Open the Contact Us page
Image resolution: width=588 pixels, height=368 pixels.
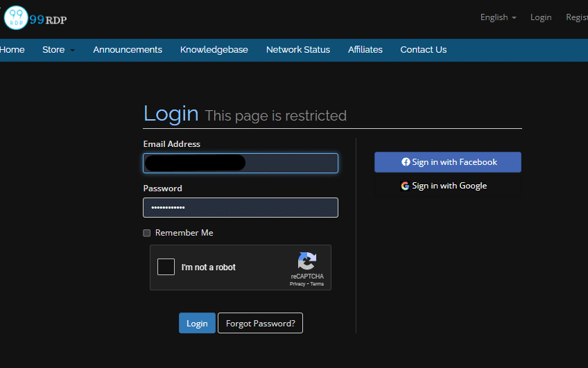pyautogui.click(x=423, y=50)
